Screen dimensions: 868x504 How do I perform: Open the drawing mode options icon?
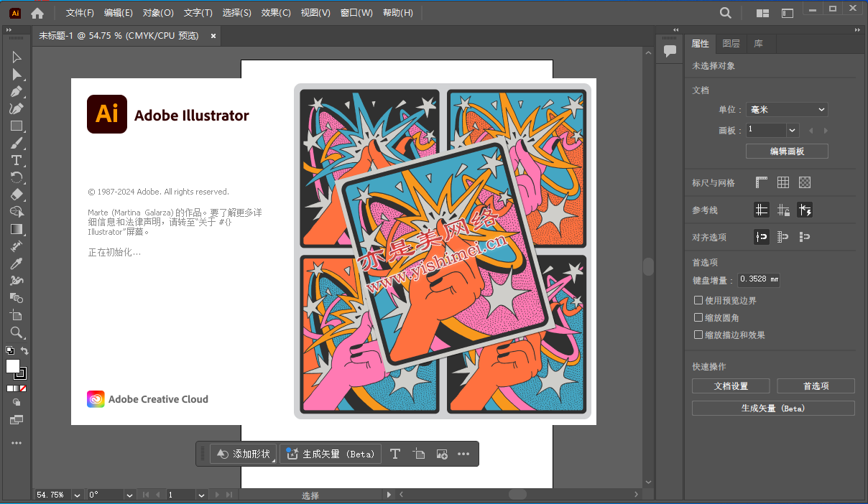click(17, 403)
